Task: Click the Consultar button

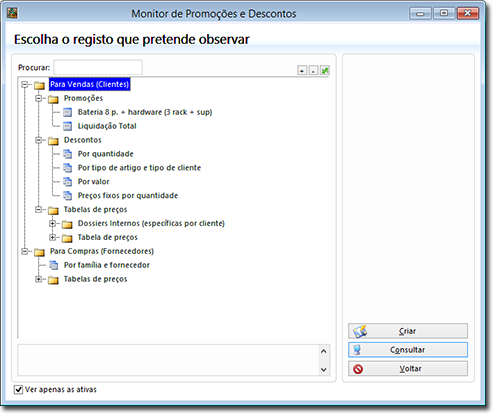Action: pos(408,350)
